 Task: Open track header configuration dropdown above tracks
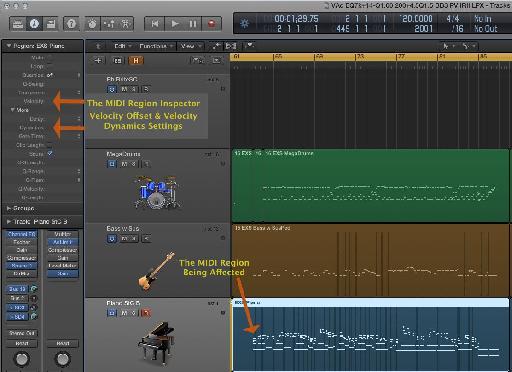point(198,60)
